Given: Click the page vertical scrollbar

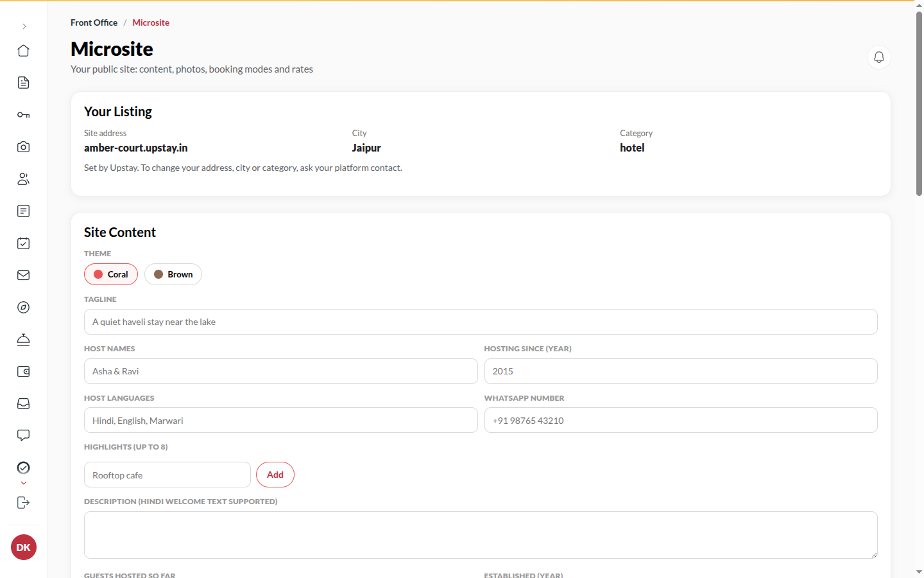Looking at the screenshot, I should click(919, 103).
